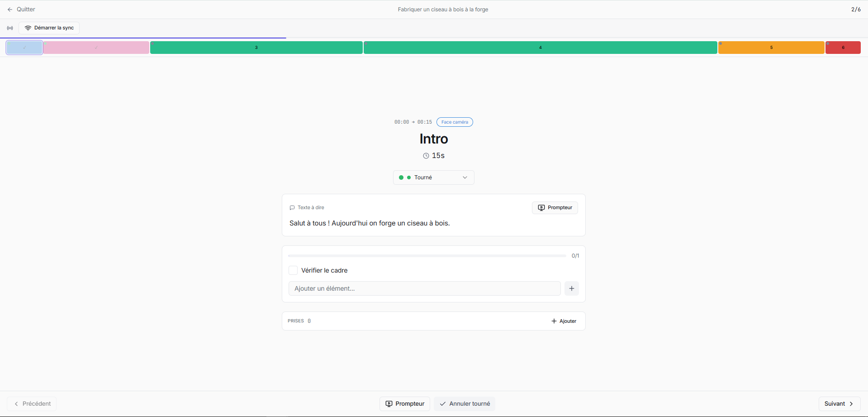Check the Vérifier le cadre checkbox

click(x=293, y=270)
